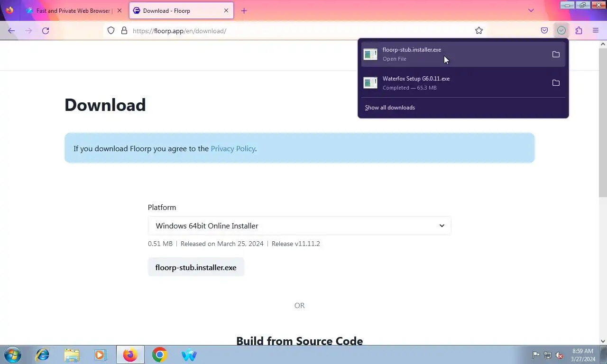Show floorp-stub.installer.exe in its folder

[x=556, y=54]
